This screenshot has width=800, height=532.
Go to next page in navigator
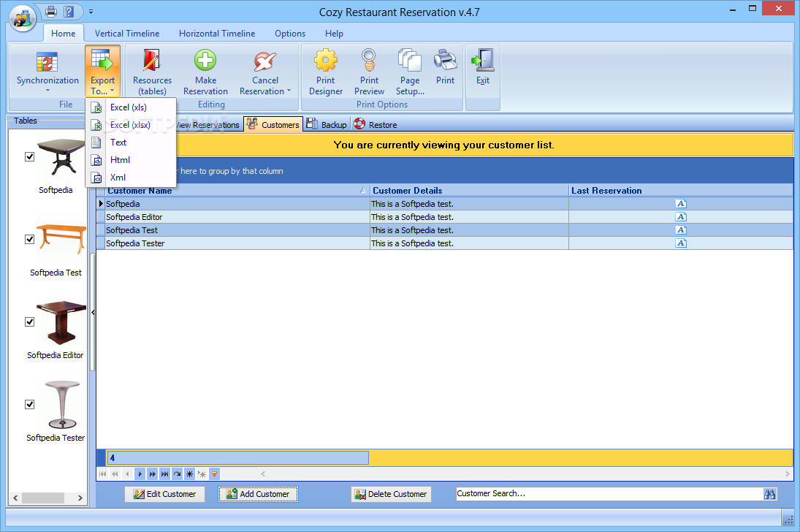[152, 474]
